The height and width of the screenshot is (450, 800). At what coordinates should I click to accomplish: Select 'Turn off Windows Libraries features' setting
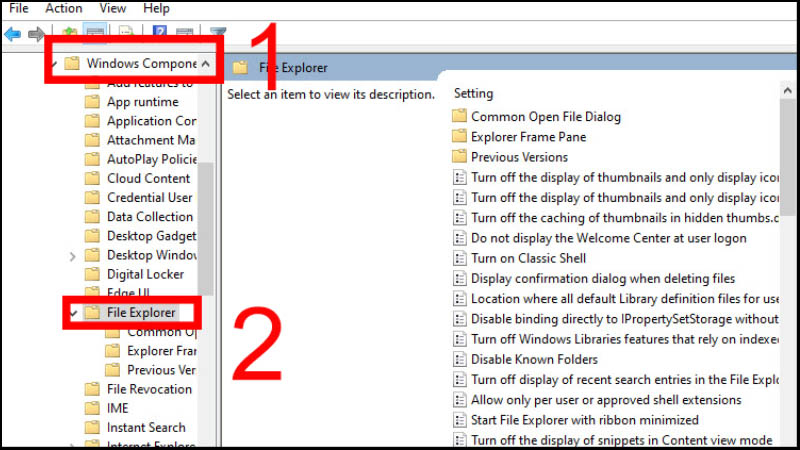(x=625, y=339)
